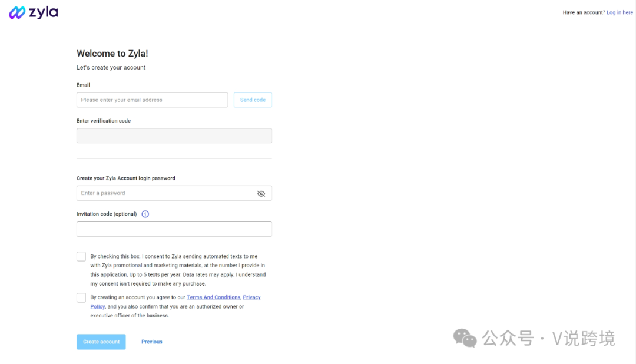This screenshot has width=636, height=364.
Task: Click the zyla wordmark text in header
Action: [x=44, y=12]
